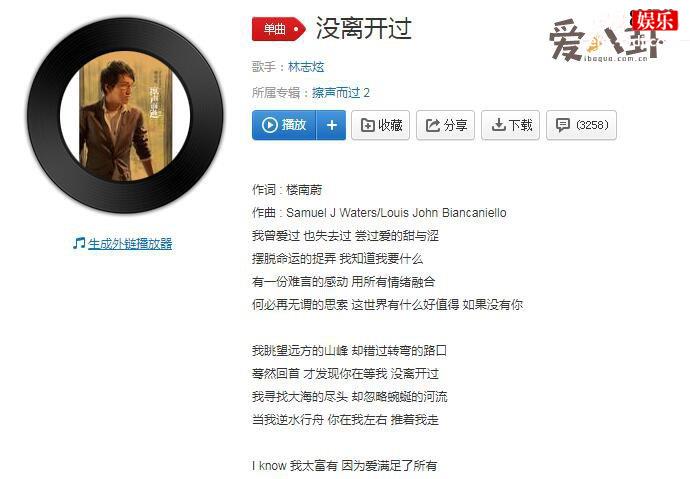Open artist page for 林志炫
This screenshot has height=479, width=690.
pos(306,67)
